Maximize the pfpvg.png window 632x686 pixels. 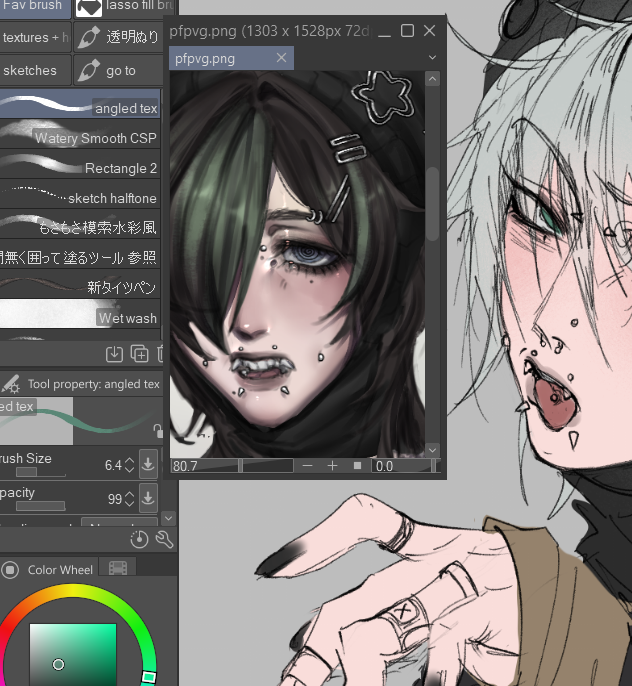click(407, 31)
